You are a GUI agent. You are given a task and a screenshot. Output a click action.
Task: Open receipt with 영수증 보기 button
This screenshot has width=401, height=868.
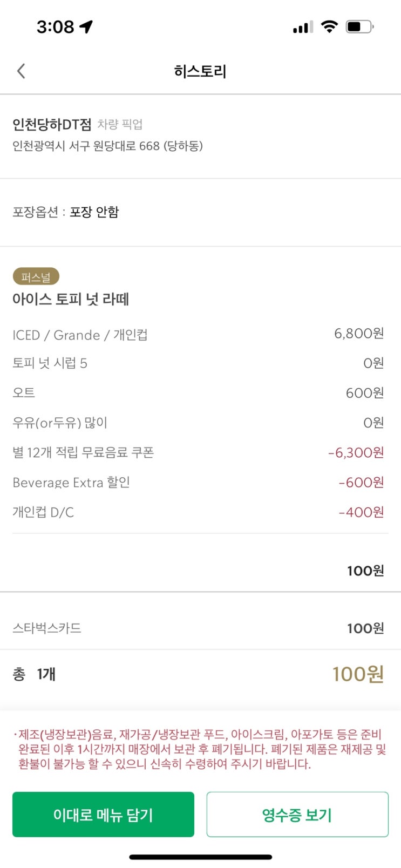click(297, 815)
